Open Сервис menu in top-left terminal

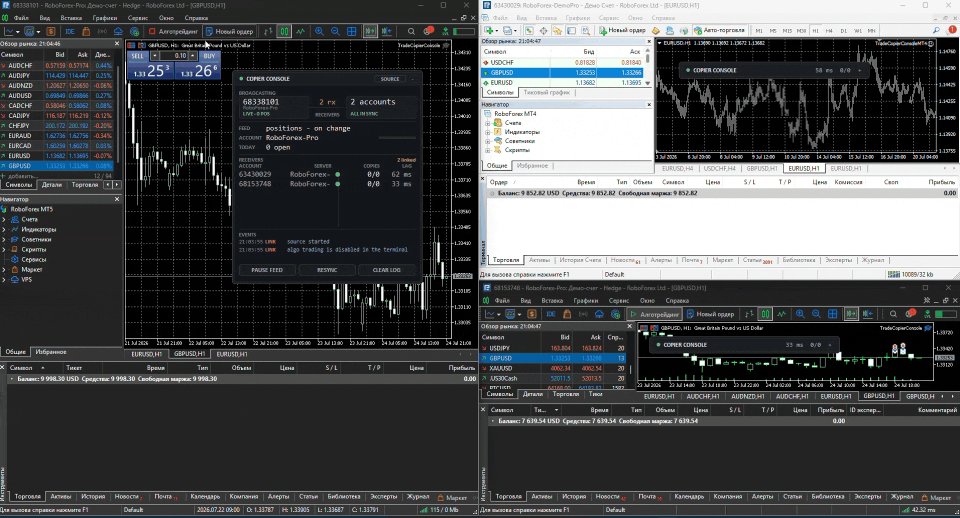138,18
